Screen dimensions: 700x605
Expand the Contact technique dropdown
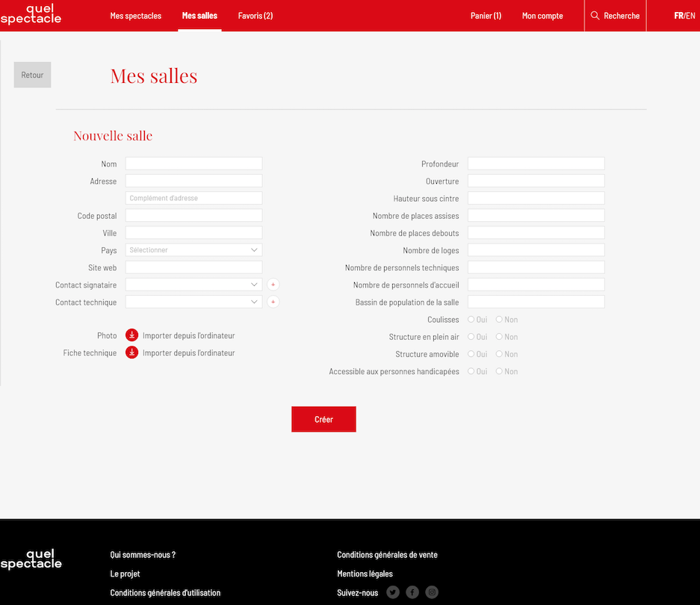[x=193, y=302]
